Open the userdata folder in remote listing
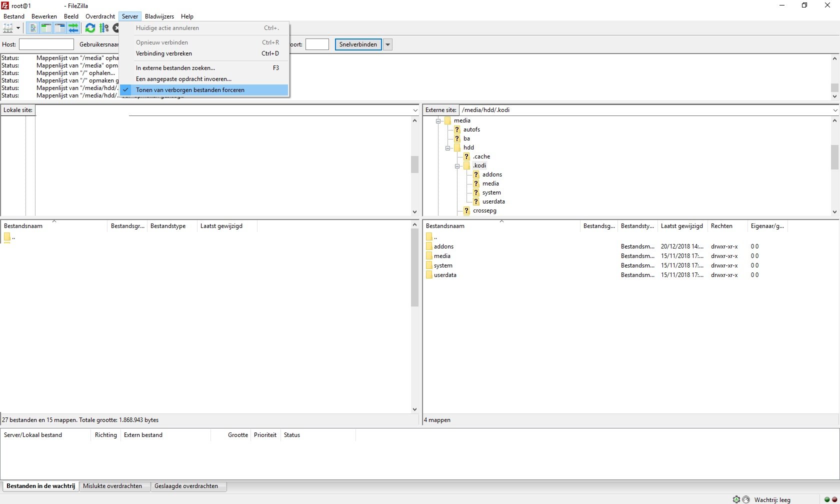Screen dimensions: 840x504 click(x=444, y=275)
